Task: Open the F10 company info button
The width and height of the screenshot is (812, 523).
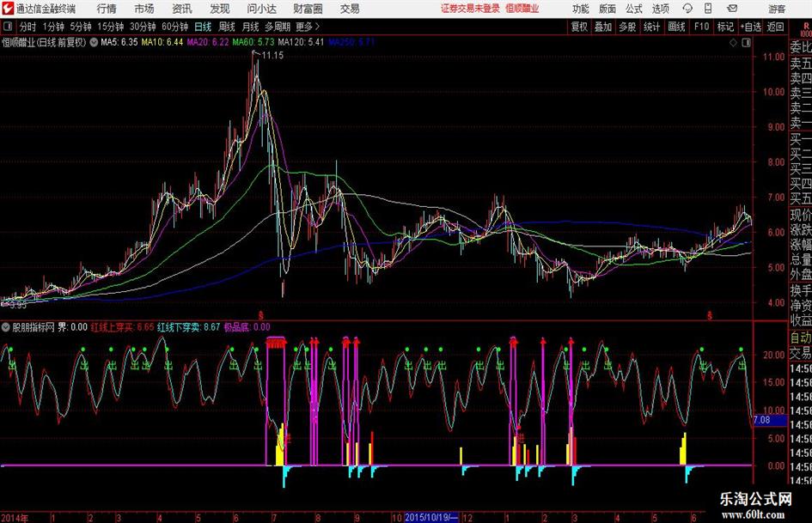Action: 702,27
